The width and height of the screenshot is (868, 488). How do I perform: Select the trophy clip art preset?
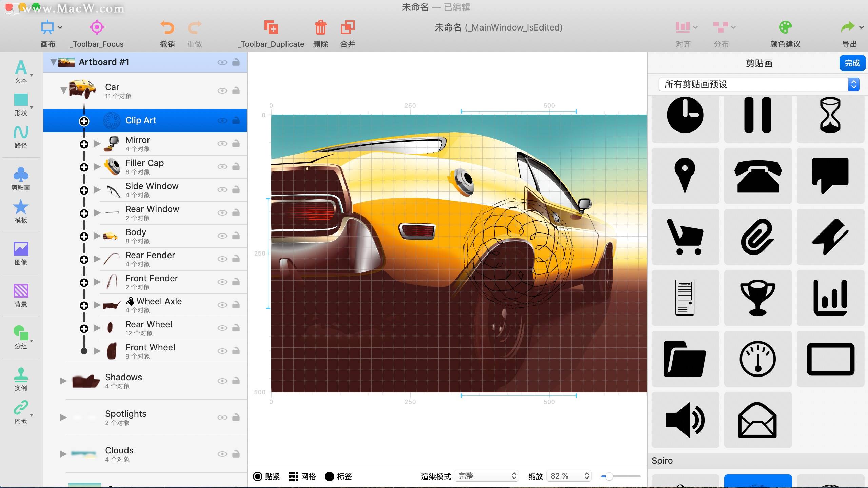pyautogui.click(x=758, y=297)
